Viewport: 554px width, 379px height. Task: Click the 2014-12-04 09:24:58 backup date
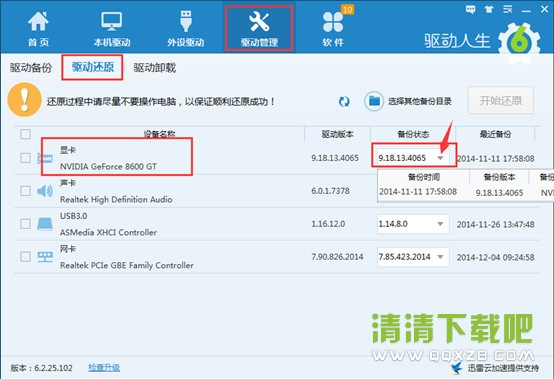495,257
